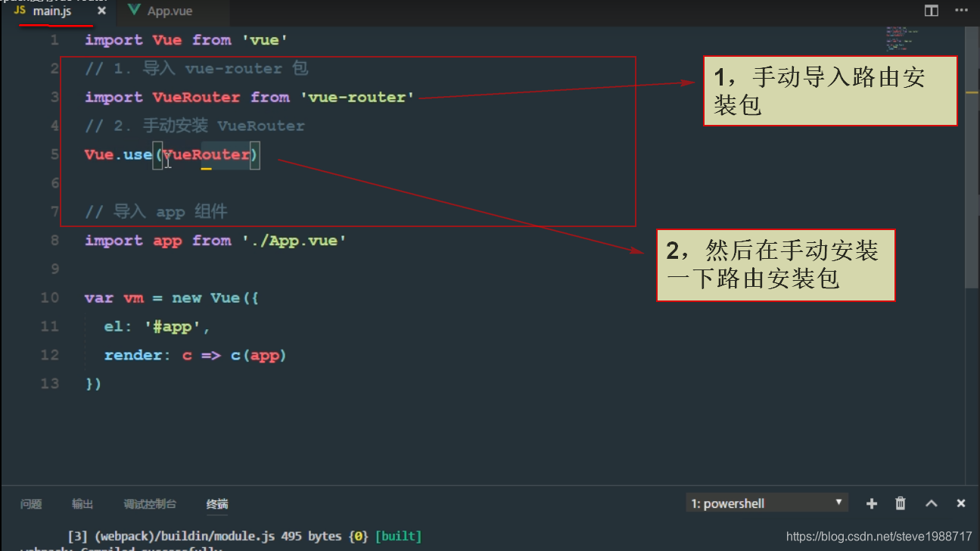This screenshot has width=980, height=551.
Task: Click the module.js 495 bytes terminal line
Action: pyautogui.click(x=244, y=536)
